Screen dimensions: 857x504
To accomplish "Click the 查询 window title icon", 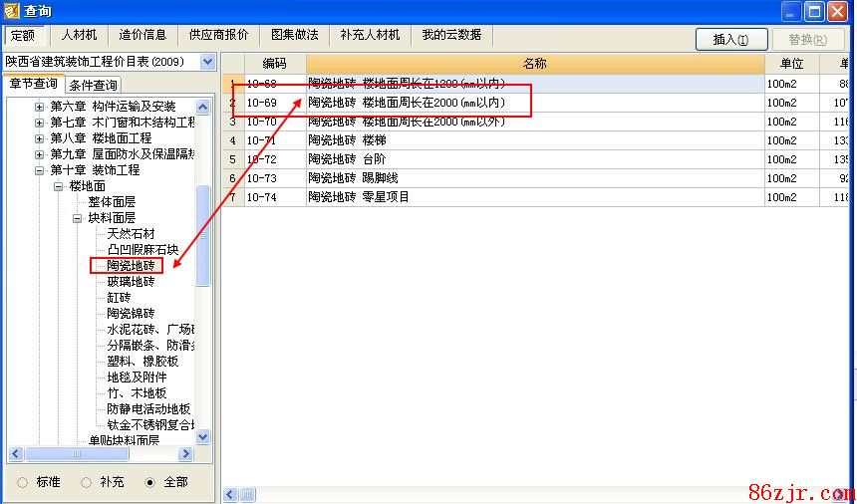I will [x=11, y=11].
